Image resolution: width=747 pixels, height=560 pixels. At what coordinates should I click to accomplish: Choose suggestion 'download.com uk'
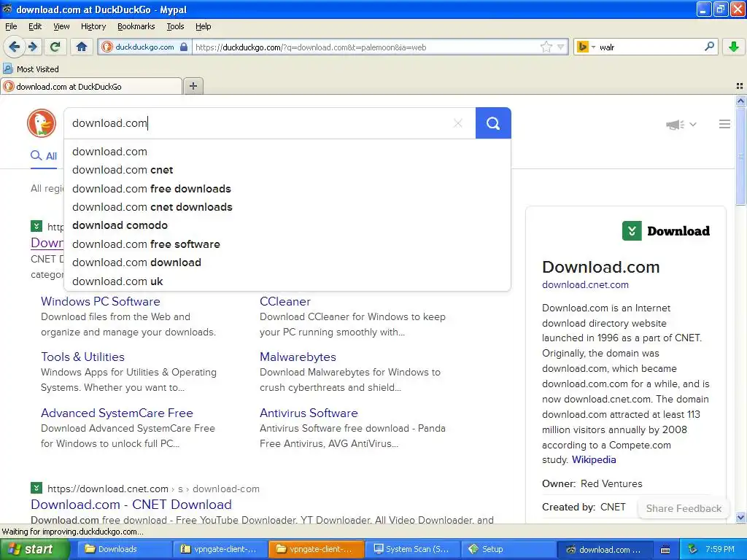(287, 281)
